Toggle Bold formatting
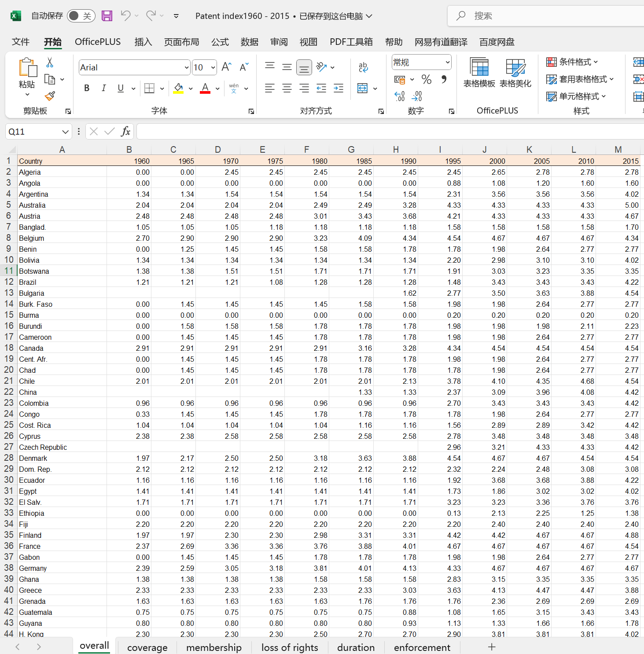644x654 pixels. coord(87,88)
